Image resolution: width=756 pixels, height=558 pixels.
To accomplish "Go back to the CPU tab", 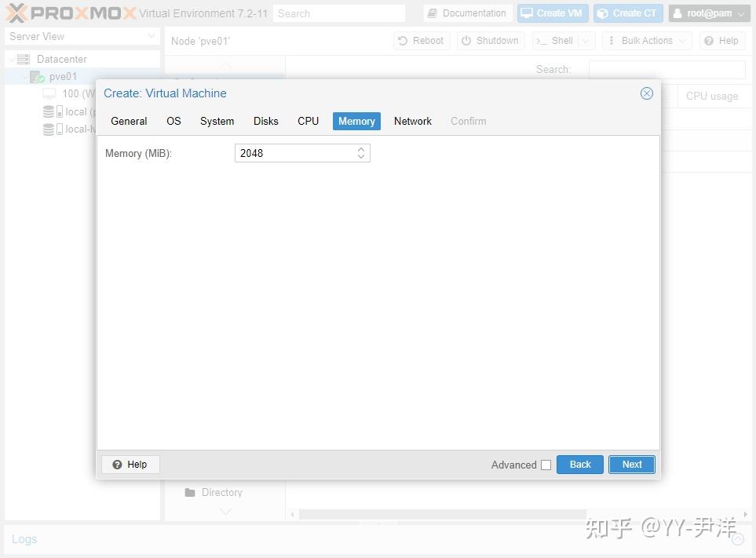I will click(x=308, y=121).
